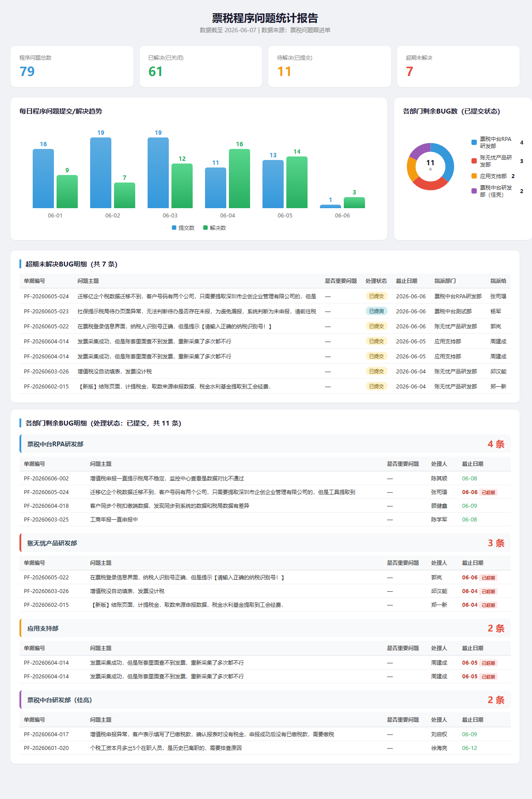Click 已超期 tag in 邱汉能 department row
Screen dimensions: 532x799
coord(488,591)
